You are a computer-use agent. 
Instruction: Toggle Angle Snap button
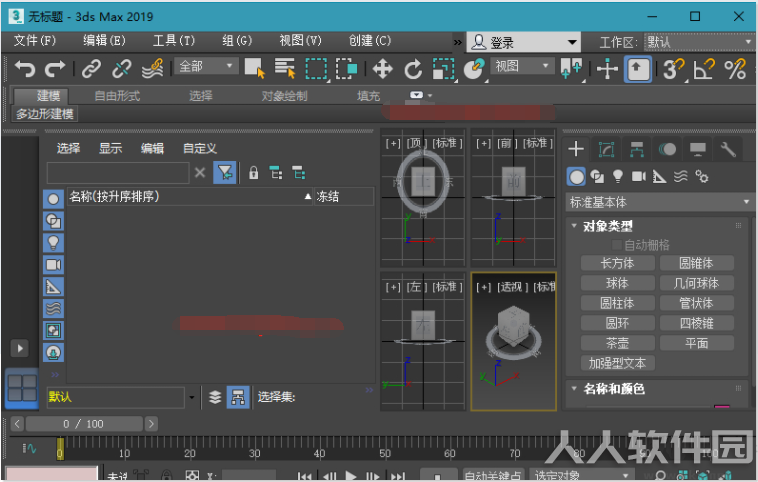click(x=704, y=69)
